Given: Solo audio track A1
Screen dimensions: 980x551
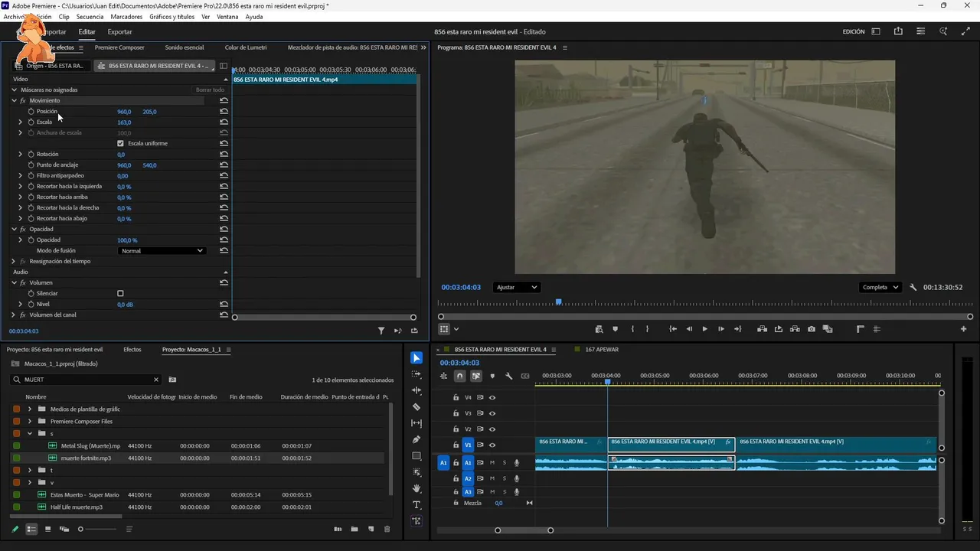Looking at the screenshot, I should point(505,463).
